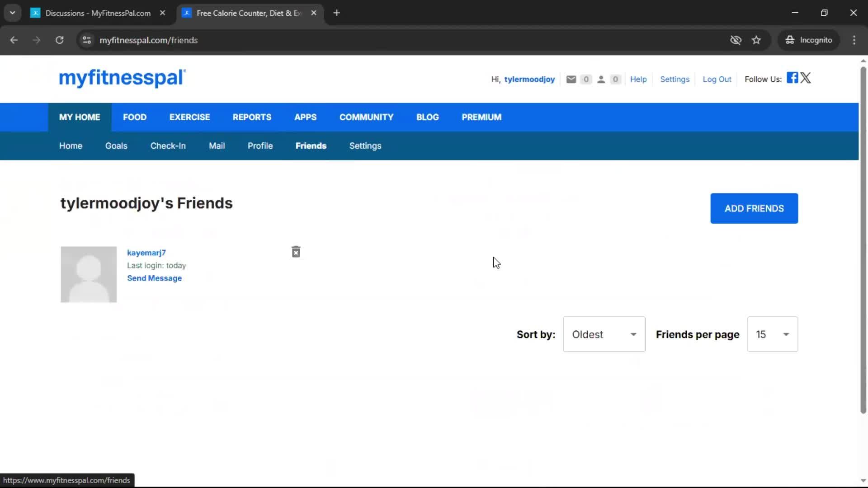Visit MyFitnessPal Facebook page icon

[x=792, y=78]
